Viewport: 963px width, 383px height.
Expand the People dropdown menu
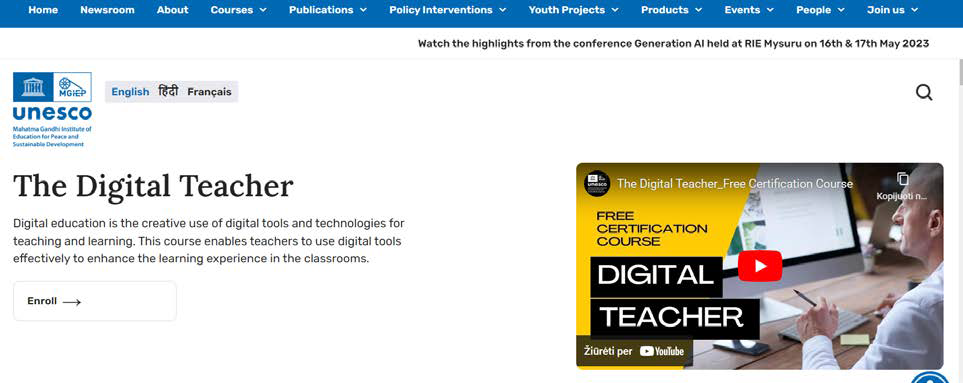(821, 10)
